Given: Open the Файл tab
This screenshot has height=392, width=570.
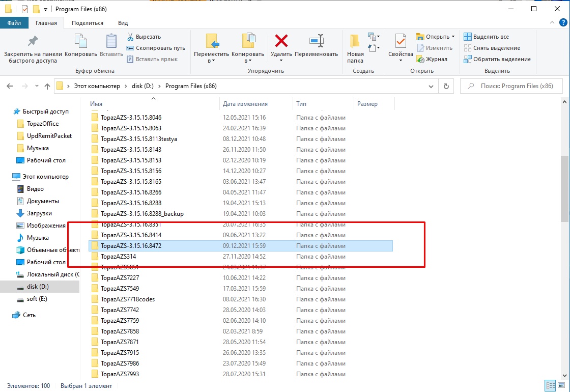Looking at the screenshot, I should pos(14,23).
